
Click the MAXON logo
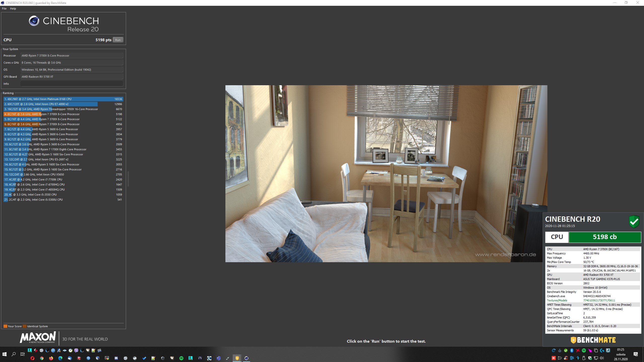[38, 337]
